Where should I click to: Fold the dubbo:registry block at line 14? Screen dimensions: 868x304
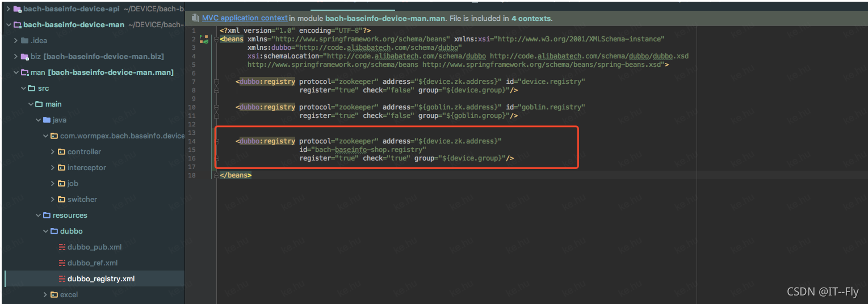pos(216,141)
